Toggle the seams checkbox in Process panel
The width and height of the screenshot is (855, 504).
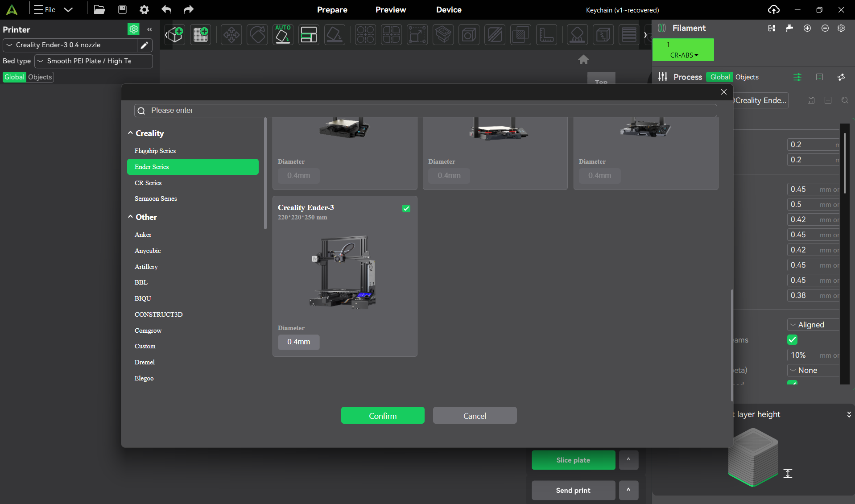[792, 340]
